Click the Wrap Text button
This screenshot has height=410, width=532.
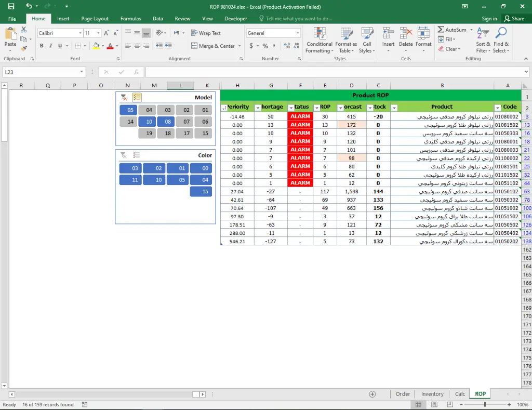[206, 33]
